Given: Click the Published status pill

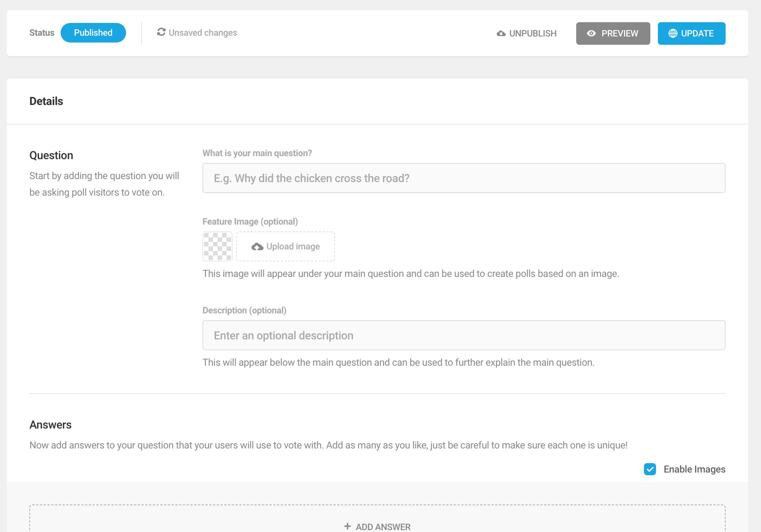Looking at the screenshot, I should (x=93, y=33).
